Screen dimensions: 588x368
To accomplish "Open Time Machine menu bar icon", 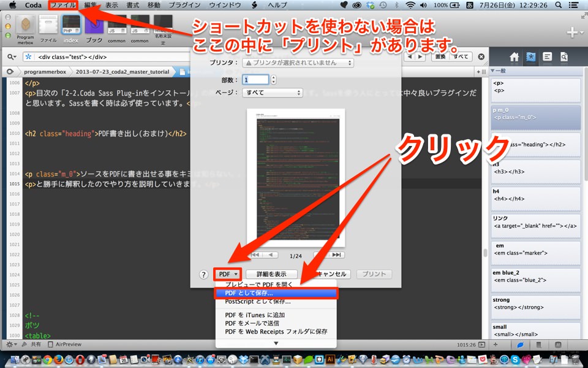I will [383, 6].
